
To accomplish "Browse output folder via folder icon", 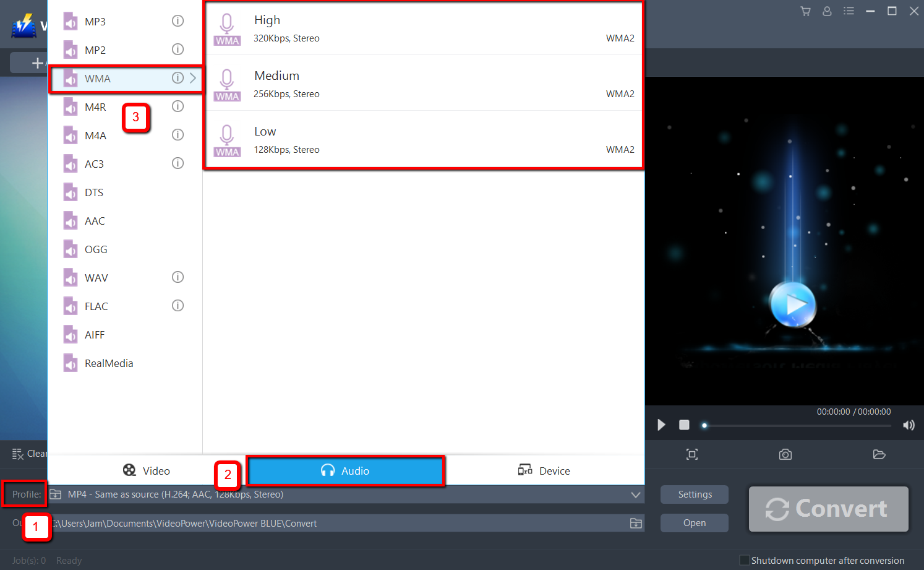I will click(635, 523).
